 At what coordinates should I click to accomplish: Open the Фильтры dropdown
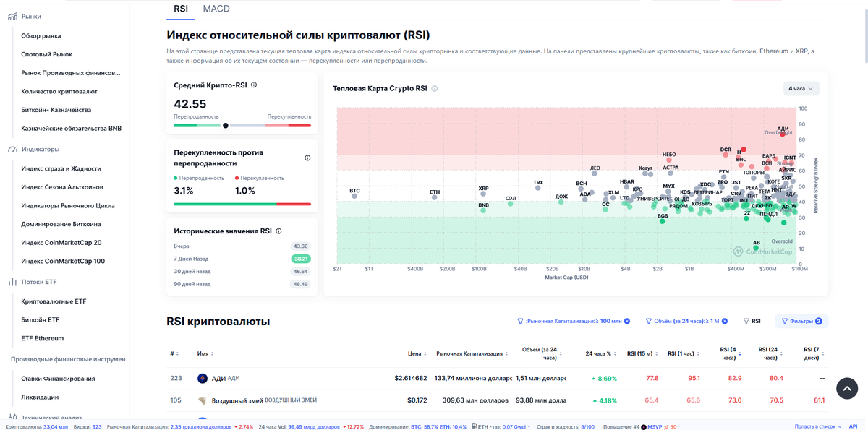(x=801, y=321)
